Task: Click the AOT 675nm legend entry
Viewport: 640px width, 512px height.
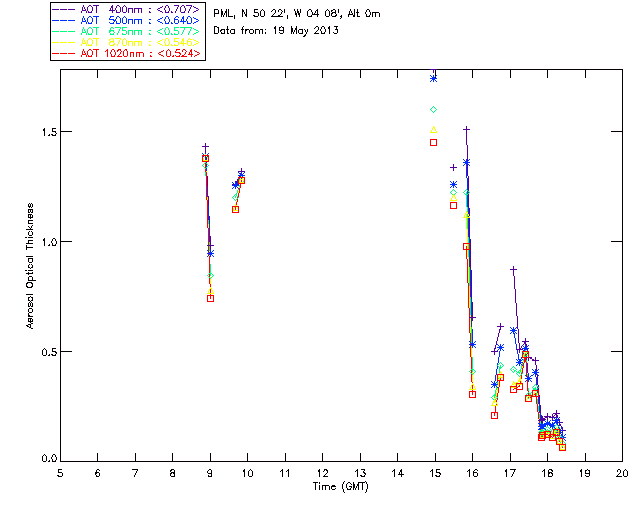Action: (126, 31)
